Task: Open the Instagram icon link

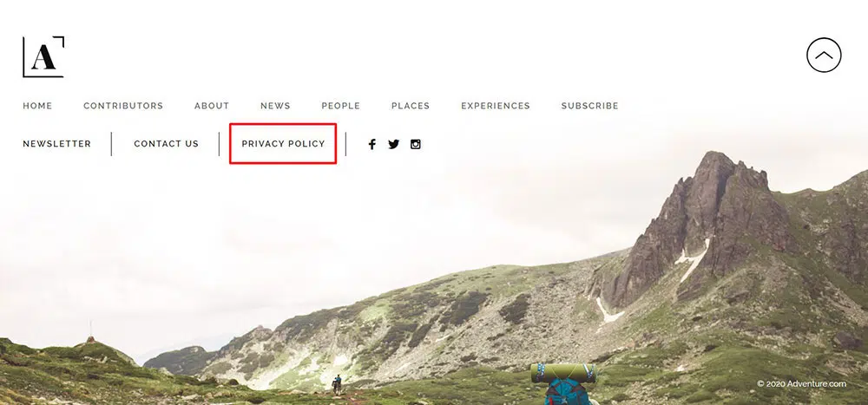Action: (415, 145)
